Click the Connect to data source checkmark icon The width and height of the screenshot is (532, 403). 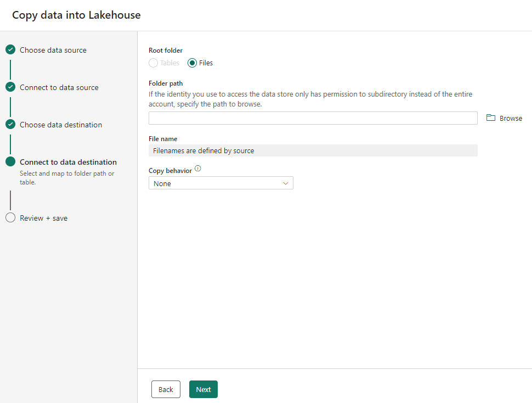10,87
